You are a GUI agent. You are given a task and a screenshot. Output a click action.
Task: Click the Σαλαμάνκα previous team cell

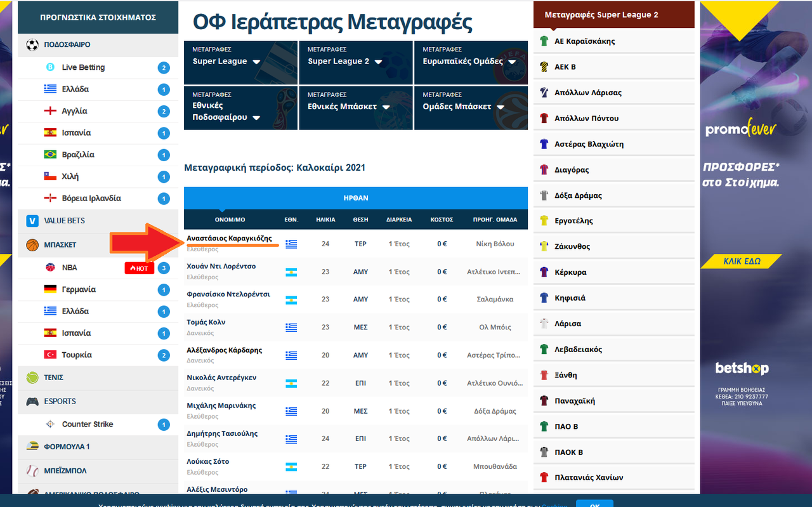[495, 299]
